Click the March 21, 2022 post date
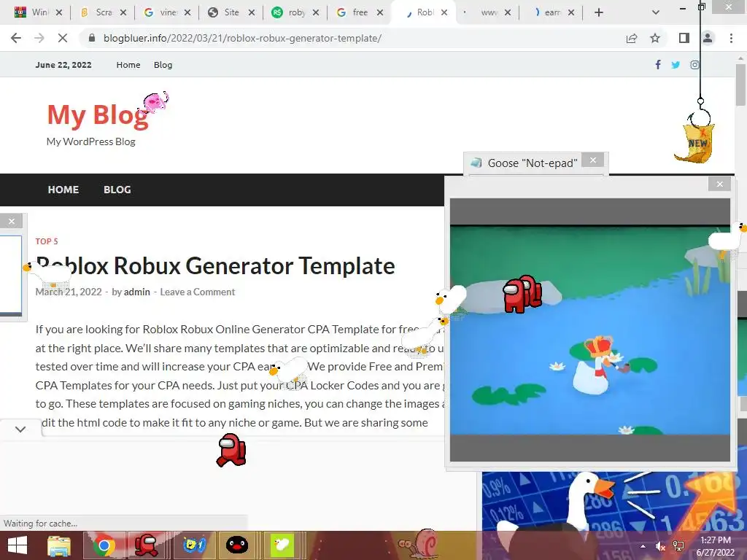This screenshot has height=560, width=747. 69,292
